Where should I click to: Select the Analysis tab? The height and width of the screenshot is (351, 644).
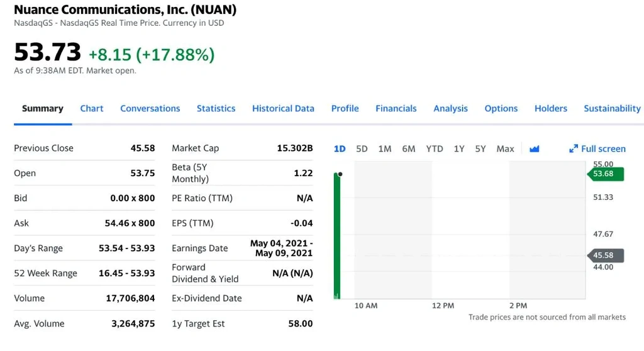[450, 108]
